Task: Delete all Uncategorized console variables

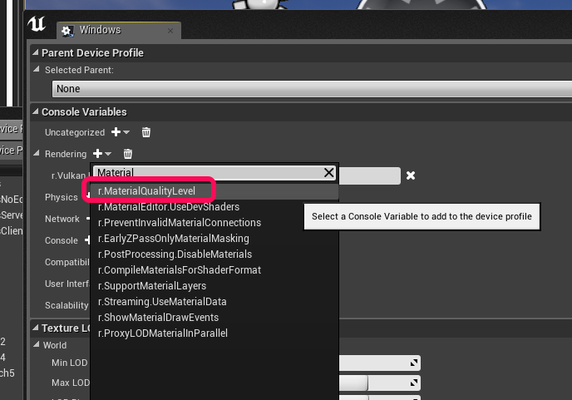Action: [x=146, y=132]
